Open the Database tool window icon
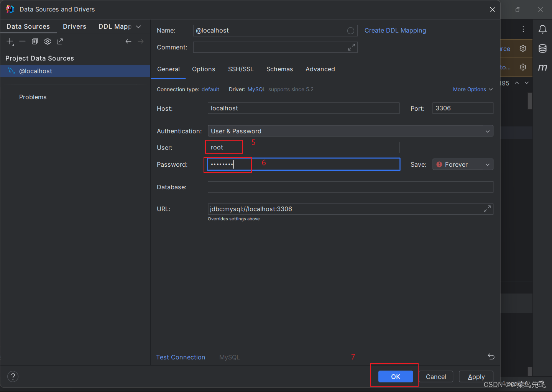 [x=542, y=48]
